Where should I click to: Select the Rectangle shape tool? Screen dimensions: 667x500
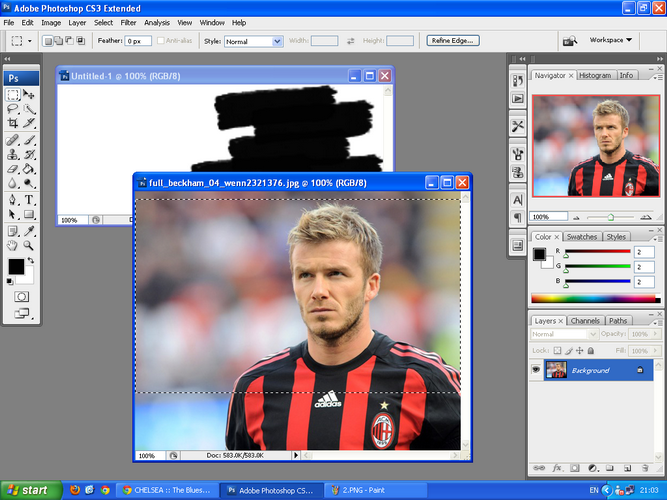(29, 214)
